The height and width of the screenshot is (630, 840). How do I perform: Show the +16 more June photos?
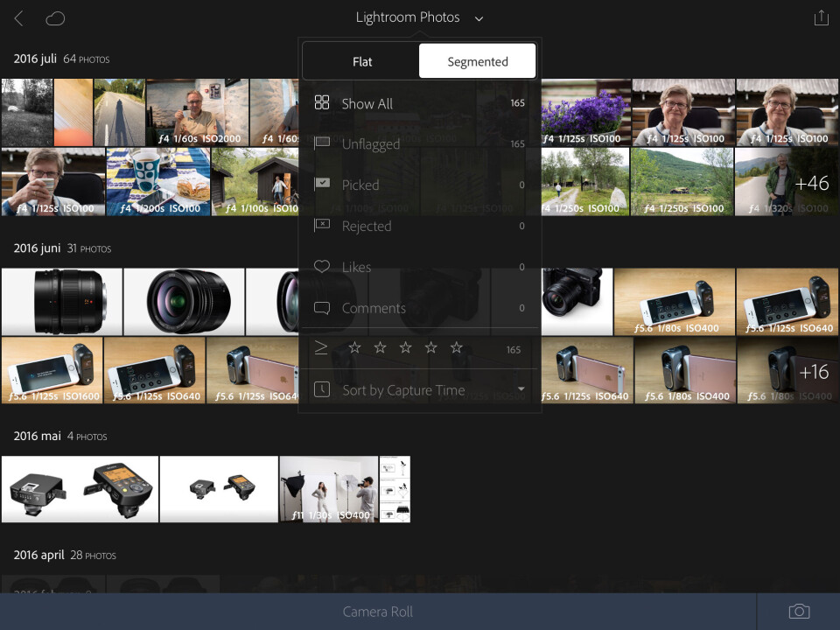pyautogui.click(x=787, y=370)
